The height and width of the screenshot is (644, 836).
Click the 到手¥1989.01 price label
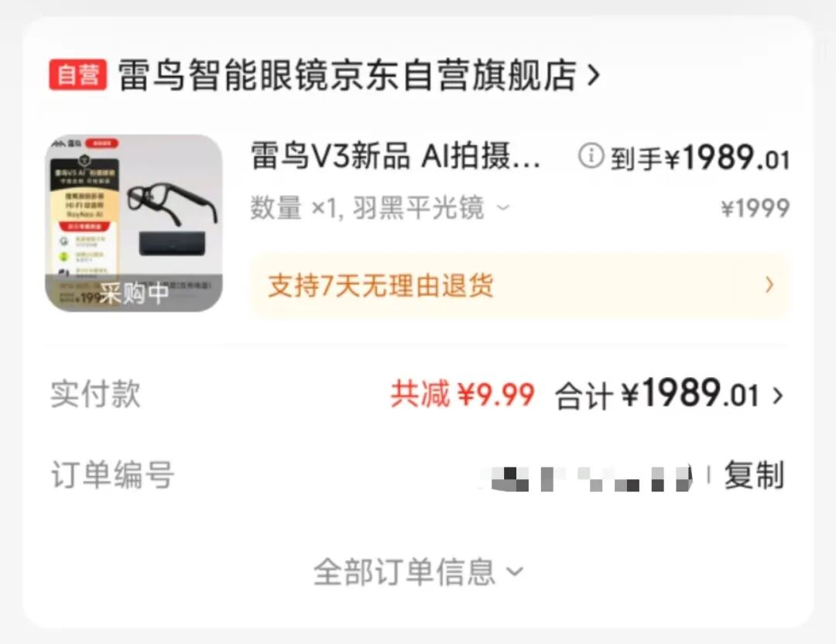(700, 159)
